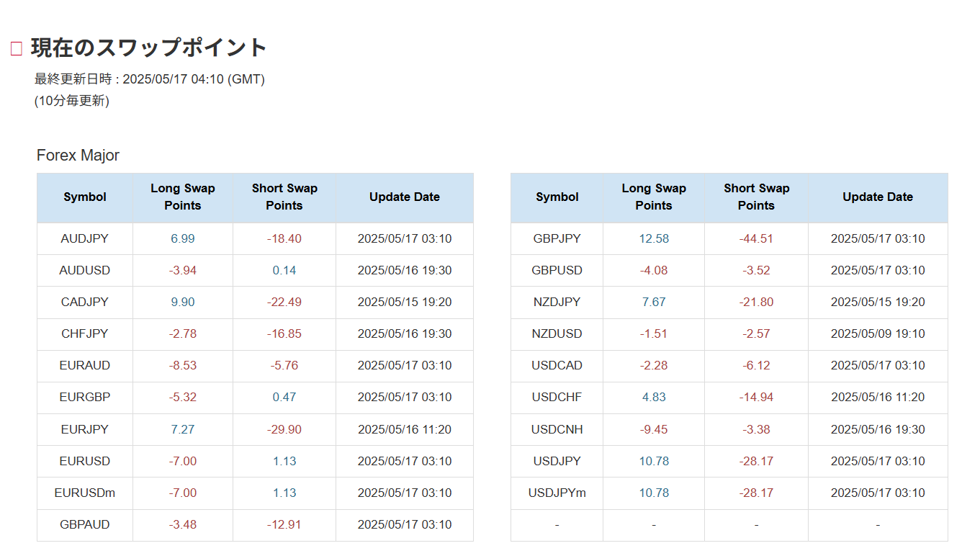The height and width of the screenshot is (556, 980).
Task: Select the EURUSDm symbol cell
Action: (85, 493)
